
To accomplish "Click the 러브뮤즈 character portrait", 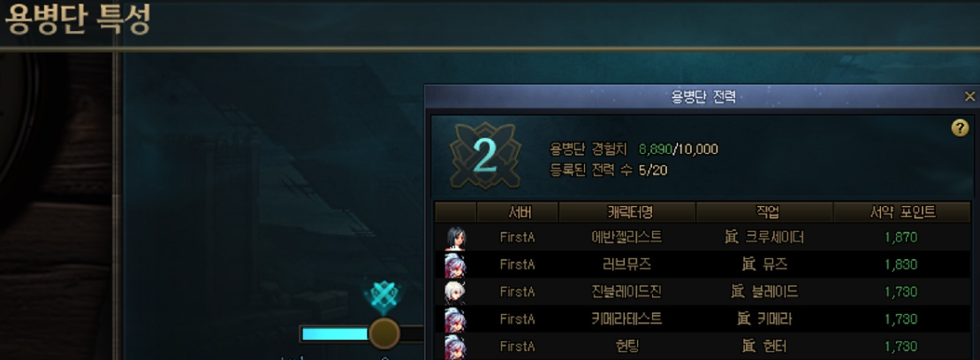I will pyautogui.click(x=456, y=264).
